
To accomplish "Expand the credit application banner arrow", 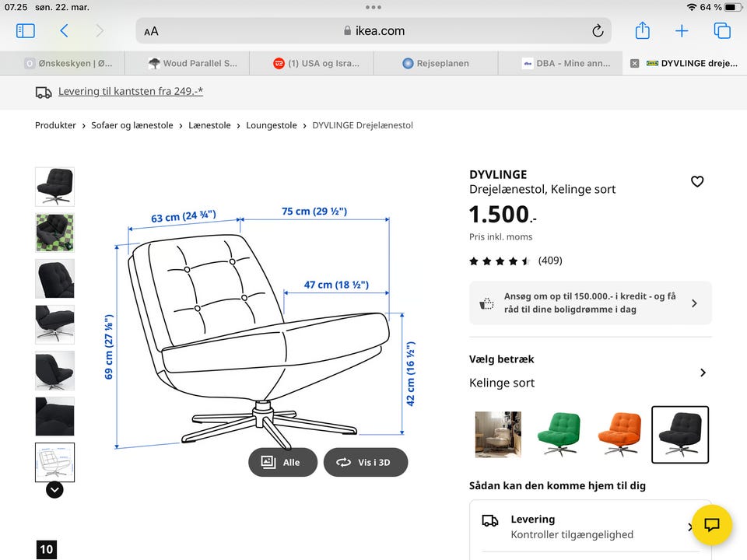I will pyautogui.click(x=694, y=303).
